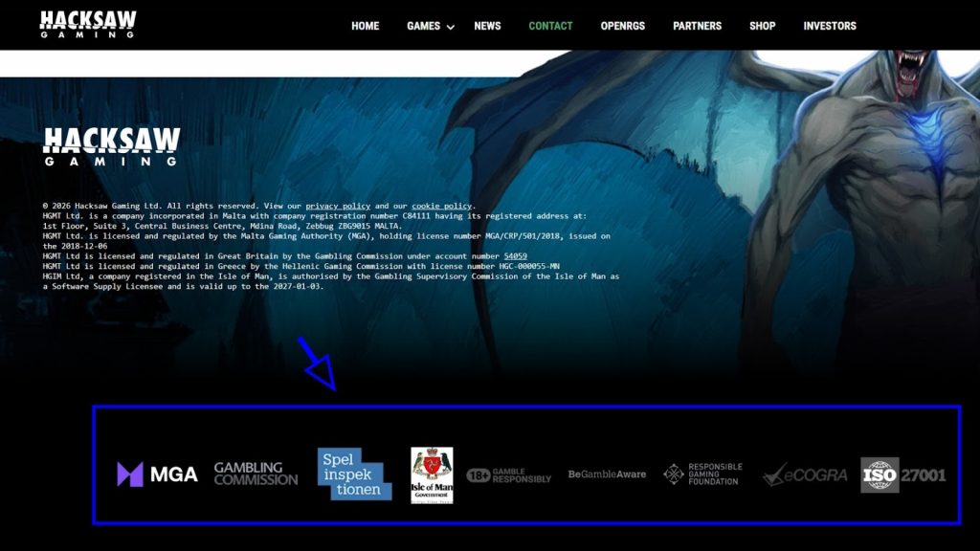Screen dimensions: 980x551
Task: Open the Partners menu item
Action: 697,26
